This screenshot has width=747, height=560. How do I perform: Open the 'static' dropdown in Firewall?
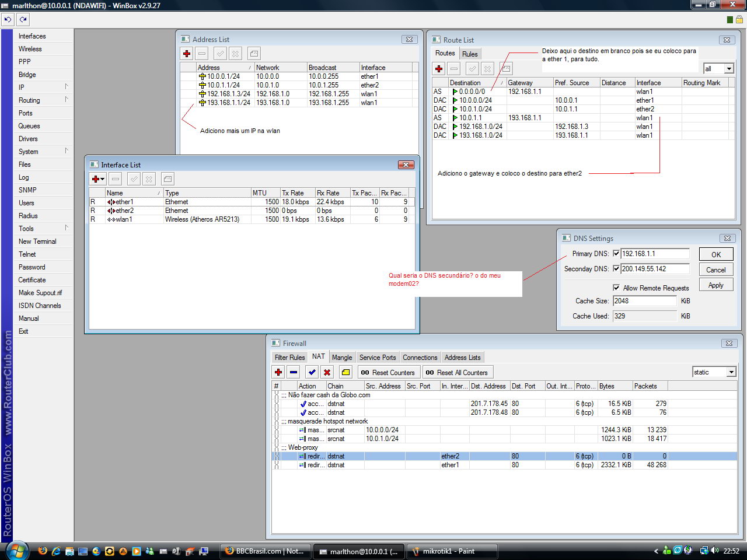[731, 372]
